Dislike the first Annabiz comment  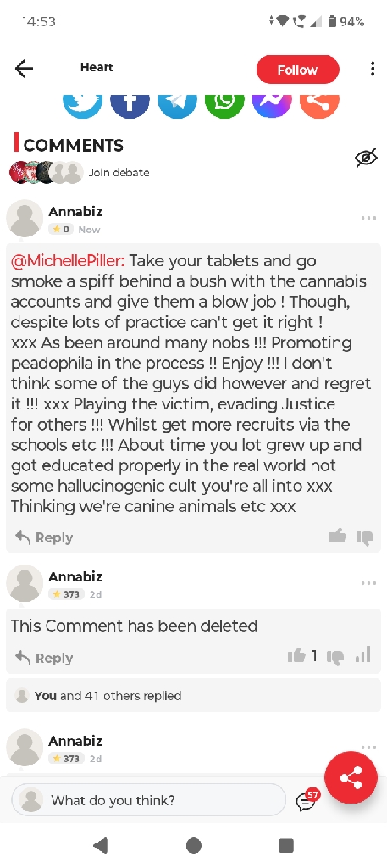[x=365, y=537]
